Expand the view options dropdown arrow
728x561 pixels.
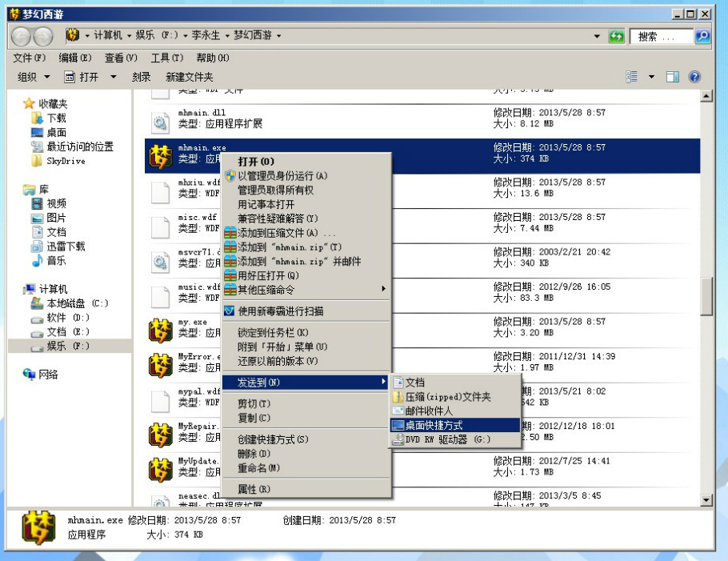pyautogui.click(x=651, y=77)
